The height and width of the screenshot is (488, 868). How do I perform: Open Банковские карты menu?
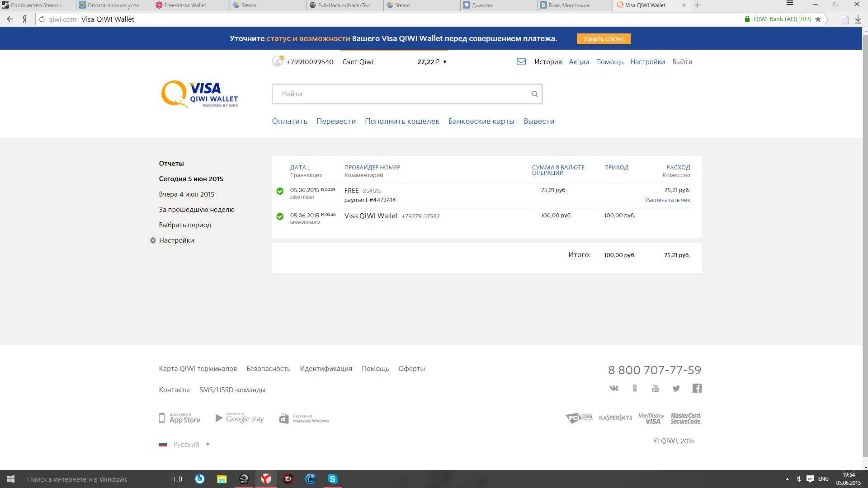481,121
